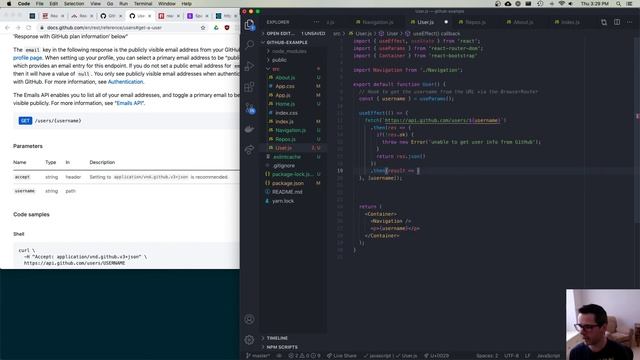Open the Live Share view in activity bar

pos(249,150)
